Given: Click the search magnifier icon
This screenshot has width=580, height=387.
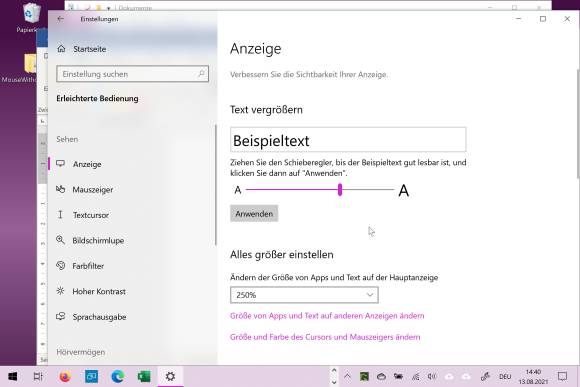Looking at the screenshot, I should [201, 74].
